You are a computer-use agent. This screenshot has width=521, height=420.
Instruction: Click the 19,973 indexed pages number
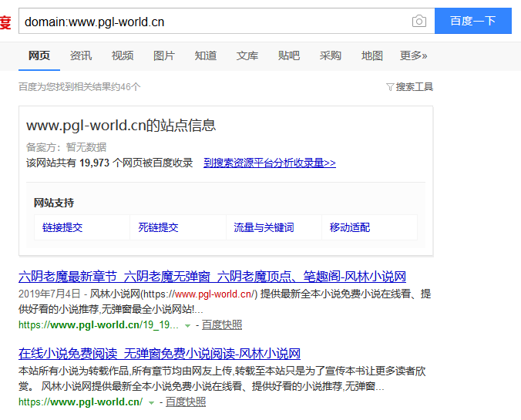coord(94,163)
